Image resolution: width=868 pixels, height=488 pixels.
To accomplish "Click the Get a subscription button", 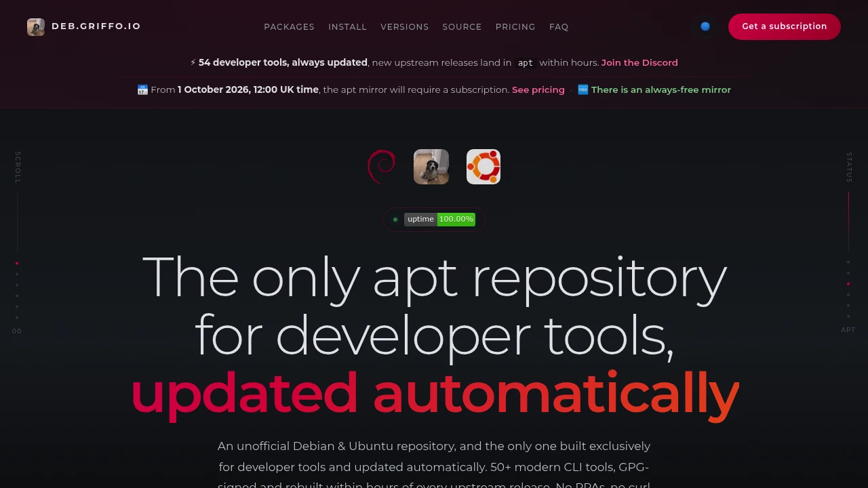I will [x=784, y=26].
